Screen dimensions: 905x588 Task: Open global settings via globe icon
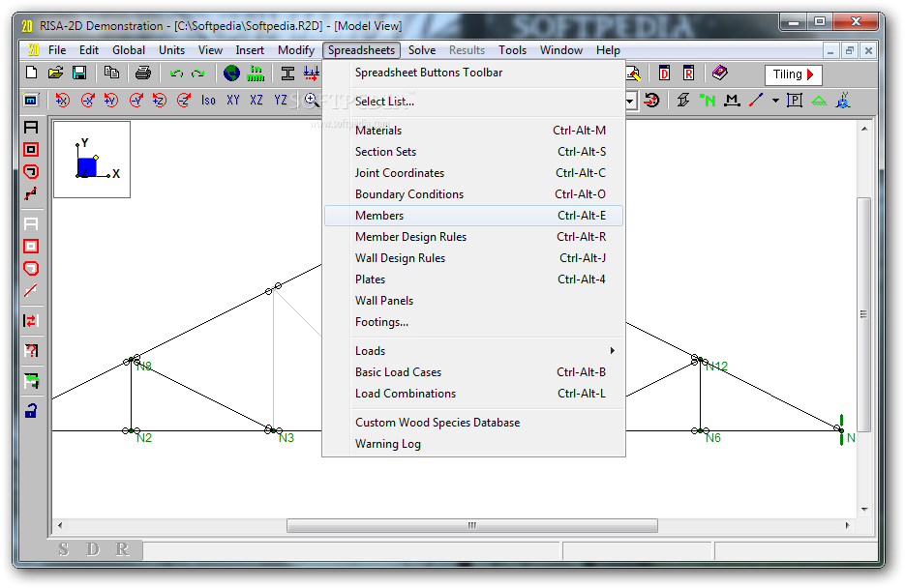click(231, 73)
